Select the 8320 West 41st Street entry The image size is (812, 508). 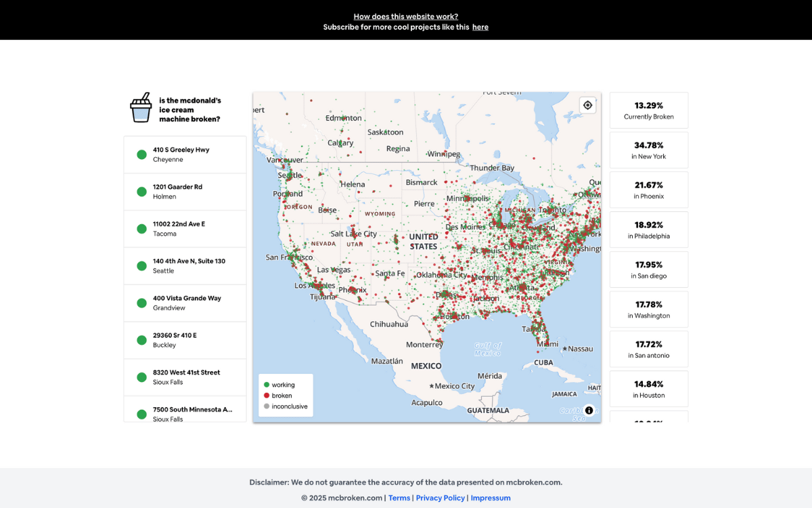click(x=185, y=377)
